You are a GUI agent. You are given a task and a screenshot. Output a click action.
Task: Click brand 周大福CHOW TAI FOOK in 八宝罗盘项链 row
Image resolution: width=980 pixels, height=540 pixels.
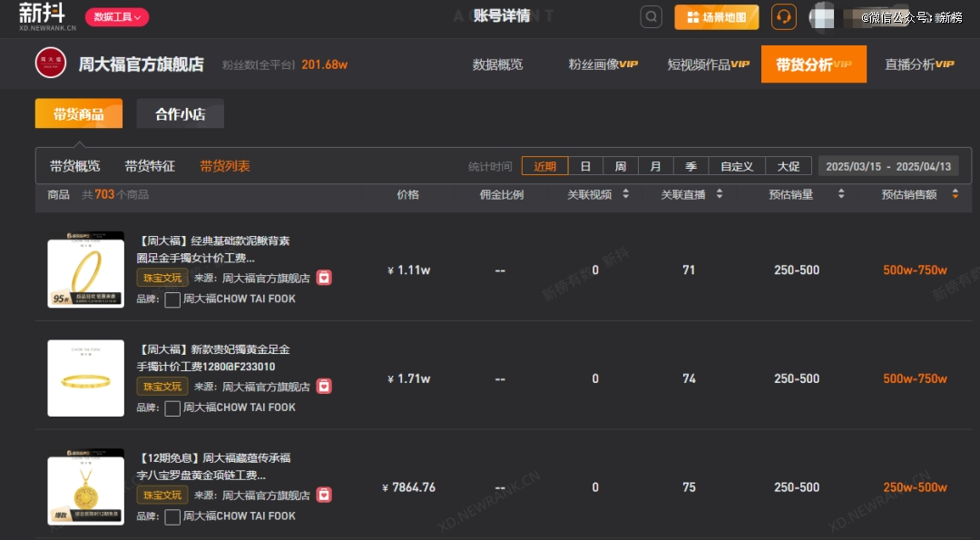pos(240,516)
